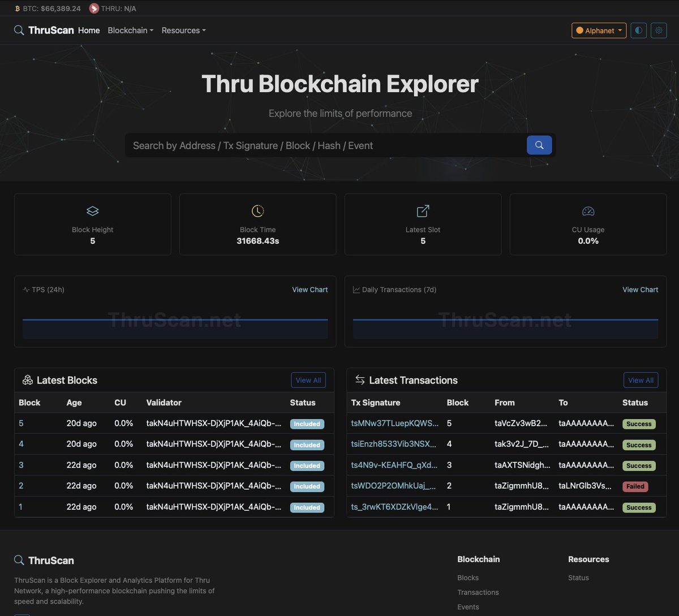Click the Latest Blocks cubes icon
The height and width of the screenshot is (616, 679).
point(28,380)
